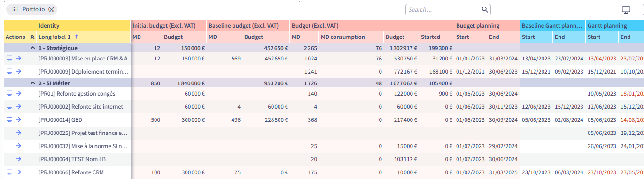Viewport: 644px width, 179px height.
Task: Click [PR01] Refonte gestion congés label
Action: (77, 93)
